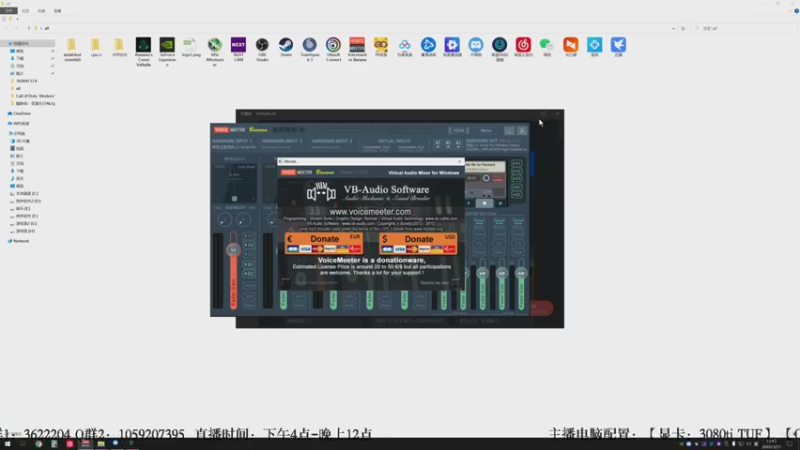Launch the NZXT CAM shortcut
Screen dimensions: 800x450
click(x=238, y=49)
